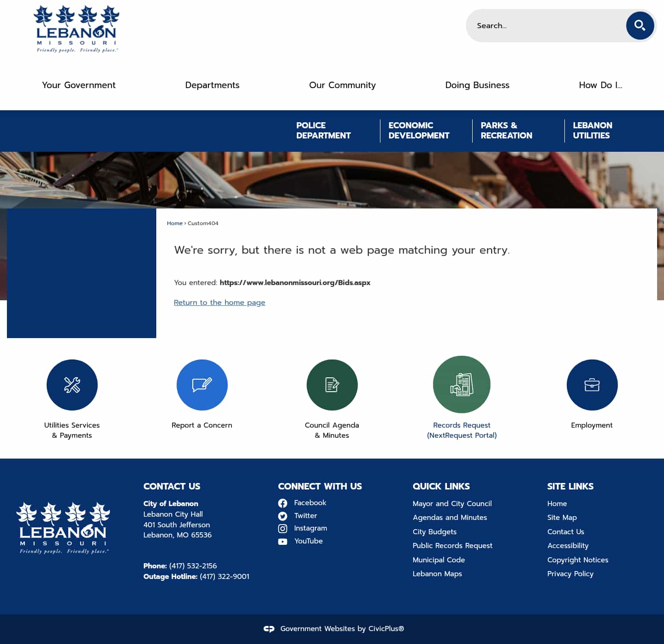View City Budgets quick link
664x644 pixels.
[x=435, y=532]
